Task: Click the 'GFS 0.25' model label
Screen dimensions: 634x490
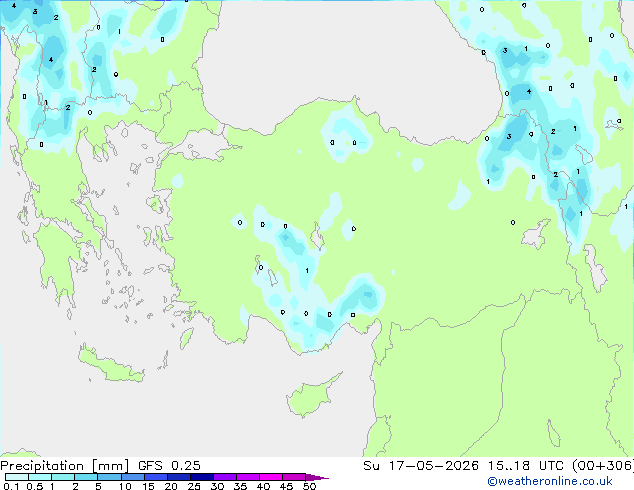Action: [169, 466]
